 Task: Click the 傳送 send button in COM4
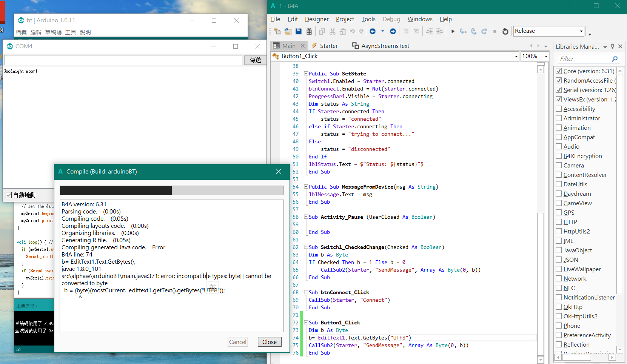click(x=255, y=60)
